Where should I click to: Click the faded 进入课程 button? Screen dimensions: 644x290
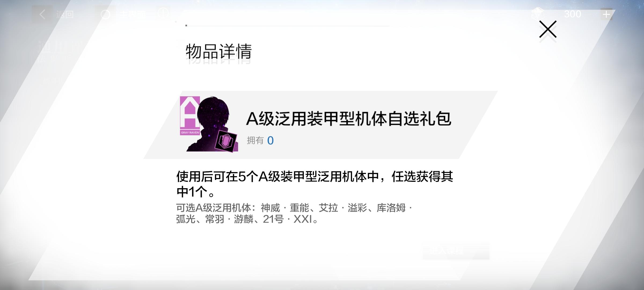click(x=456, y=251)
